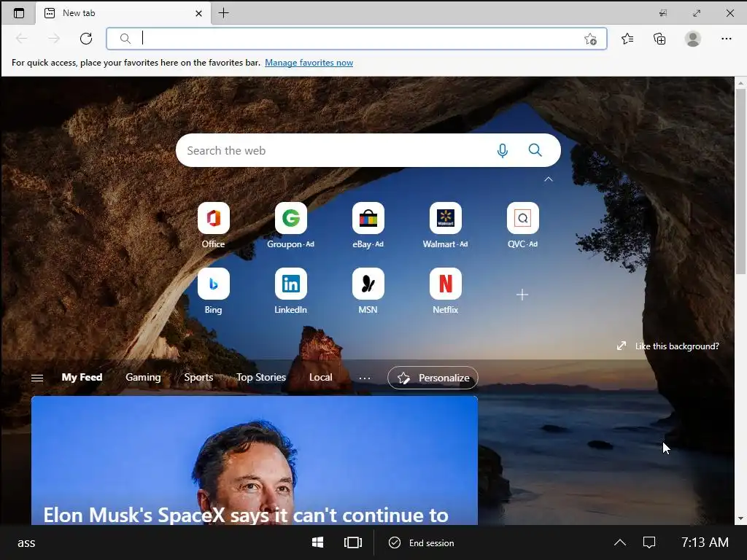This screenshot has height=560, width=747.
Task: Open the vertical tabs panel icon
Action: (18, 13)
